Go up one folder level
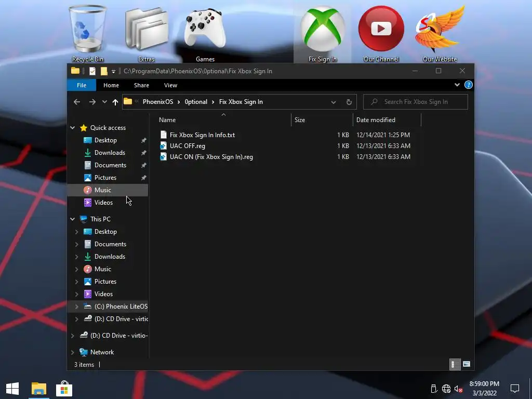 [115, 102]
